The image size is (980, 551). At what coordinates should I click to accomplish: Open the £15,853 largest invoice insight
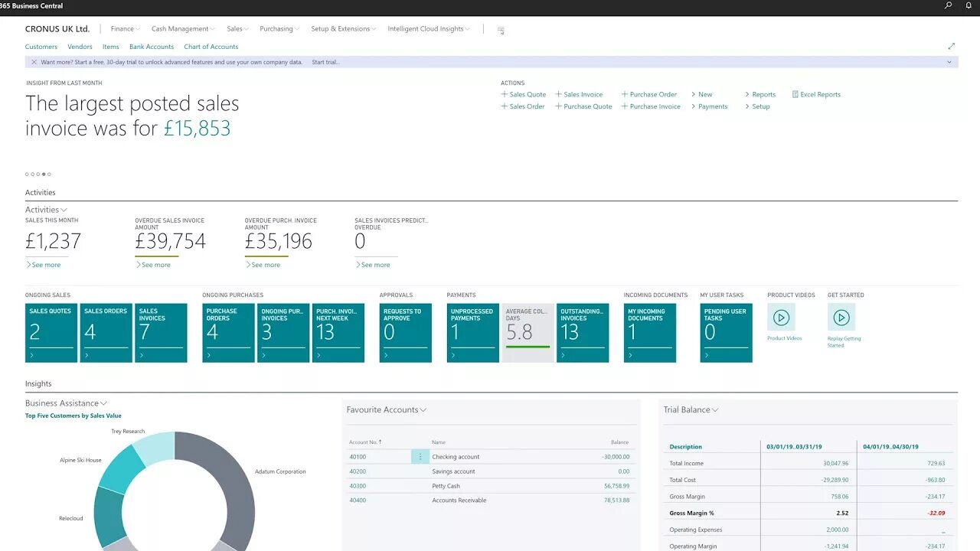click(197, 128)
